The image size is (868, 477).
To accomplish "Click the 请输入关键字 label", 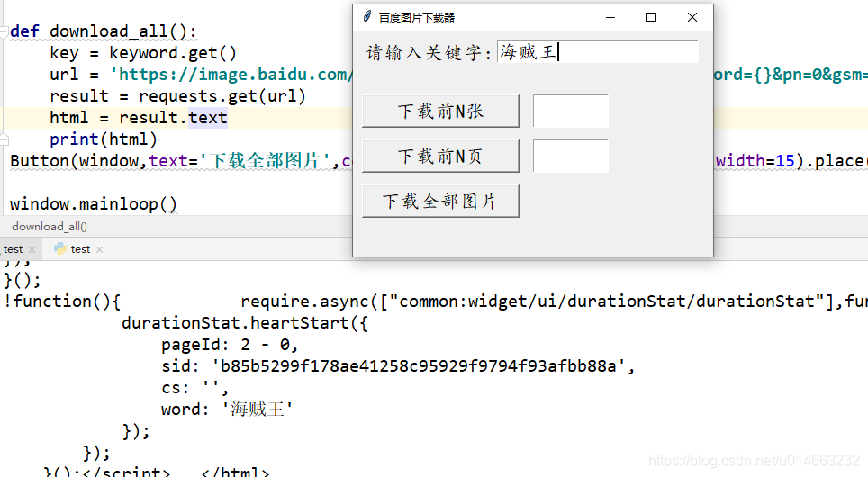I will (429, 52).
